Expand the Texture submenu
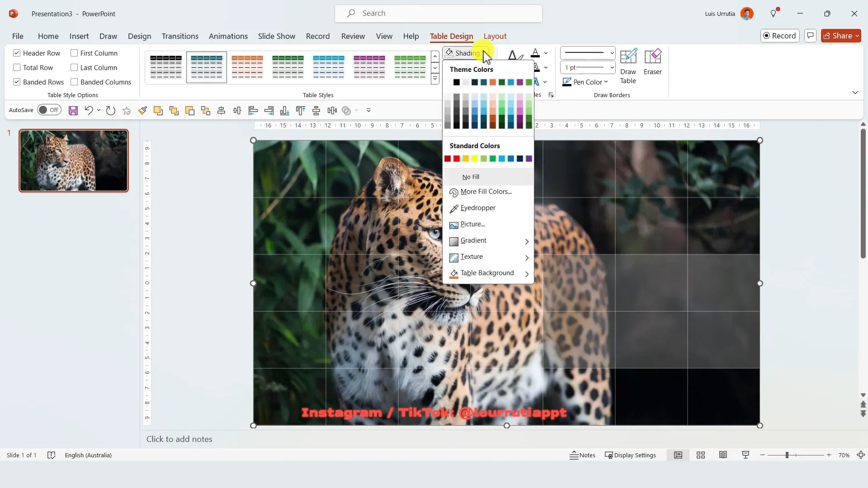This screenshot has width=868, height=488. (x=488, y=257)
